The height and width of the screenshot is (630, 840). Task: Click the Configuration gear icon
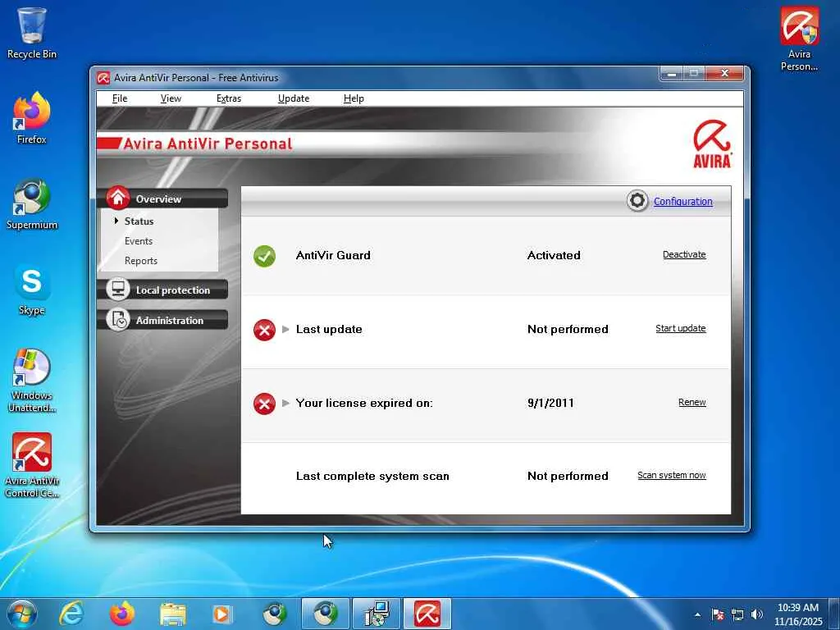pyautogui.click(x=637, y=201)
